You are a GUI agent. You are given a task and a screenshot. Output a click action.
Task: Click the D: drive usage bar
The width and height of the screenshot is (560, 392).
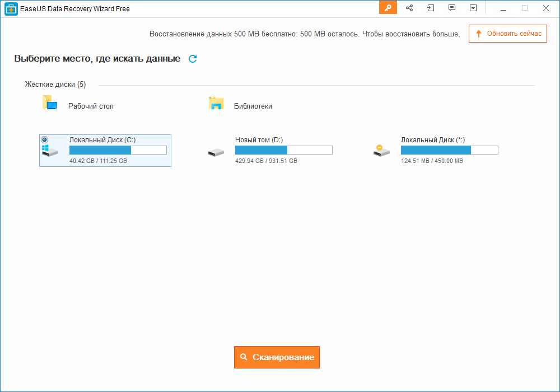(283, 150)
